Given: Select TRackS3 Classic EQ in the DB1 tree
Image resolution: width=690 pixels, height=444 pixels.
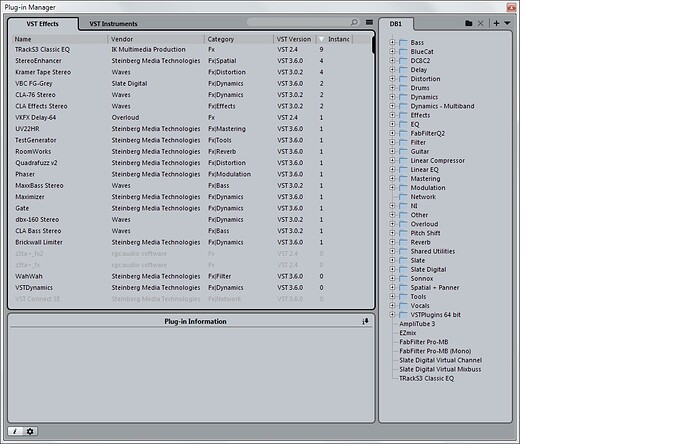Looking at the screenshot, I should tap(426, 378).
